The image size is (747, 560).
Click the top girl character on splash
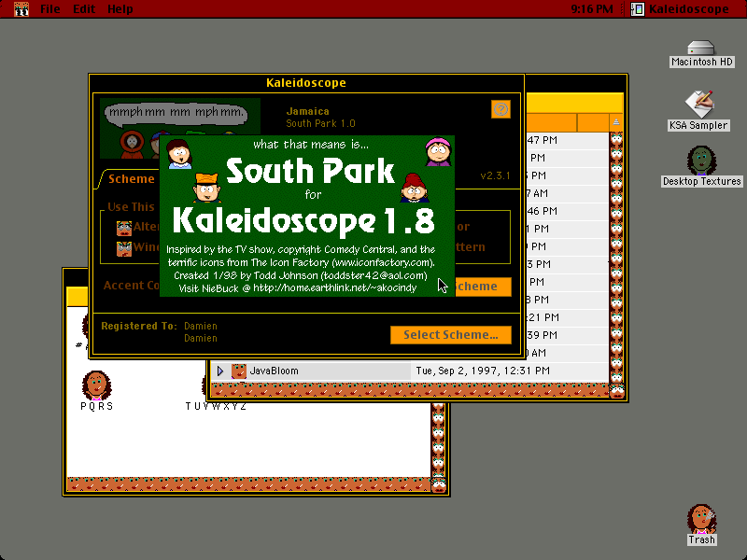[179, 153]
